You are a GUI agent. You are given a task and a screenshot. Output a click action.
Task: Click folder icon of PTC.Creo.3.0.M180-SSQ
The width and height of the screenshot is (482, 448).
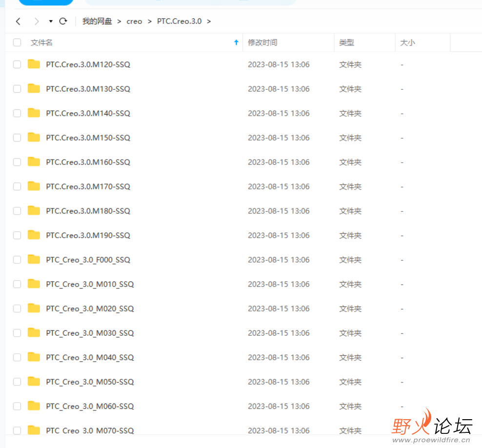[34, 210]
